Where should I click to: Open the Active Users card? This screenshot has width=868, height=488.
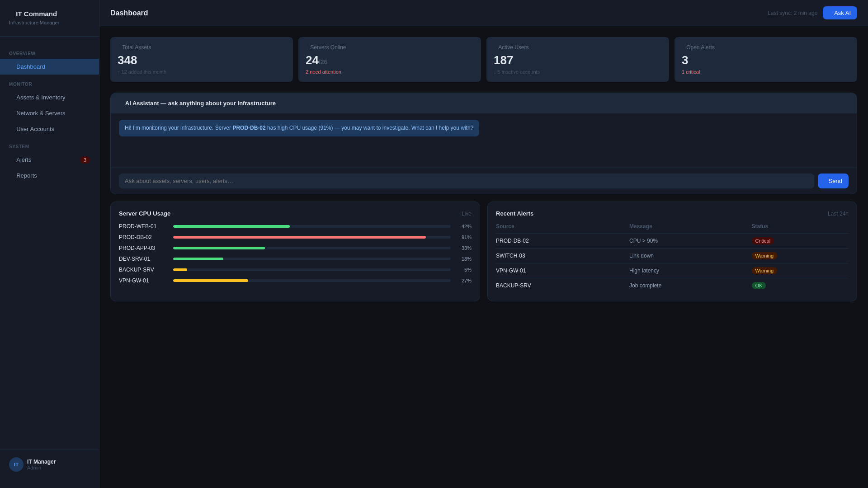[x=578, y=60]
